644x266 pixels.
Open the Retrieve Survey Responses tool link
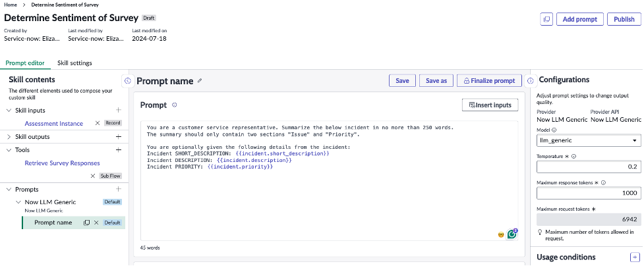[63, 163]
